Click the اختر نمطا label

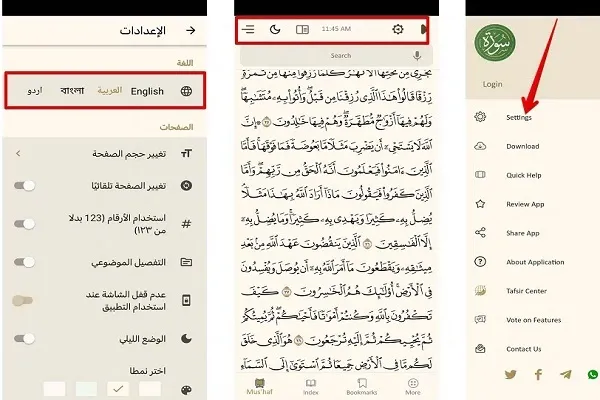click(147, 371)
